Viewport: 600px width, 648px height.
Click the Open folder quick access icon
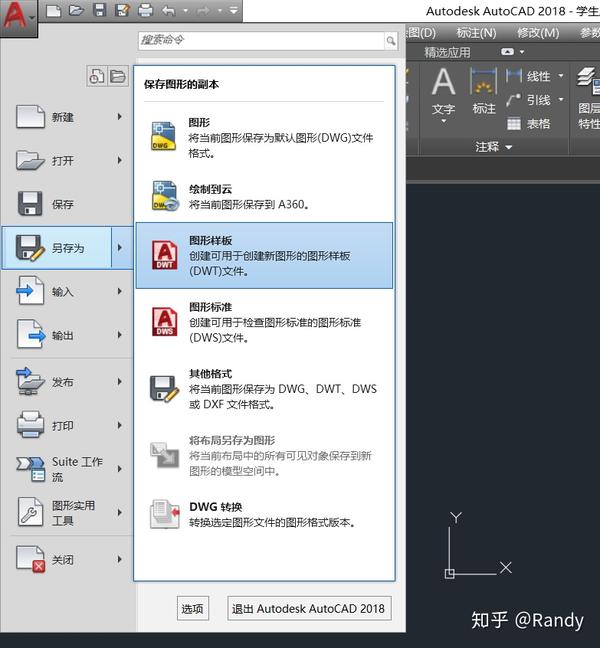(x=76, y=10)
